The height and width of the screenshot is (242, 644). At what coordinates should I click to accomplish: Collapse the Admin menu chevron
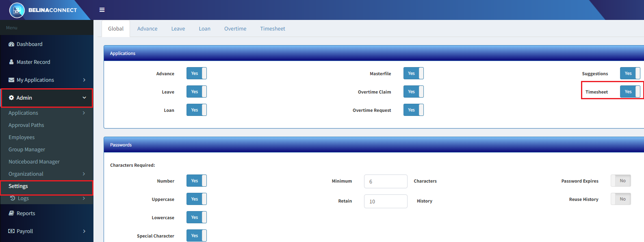point(84,98)
